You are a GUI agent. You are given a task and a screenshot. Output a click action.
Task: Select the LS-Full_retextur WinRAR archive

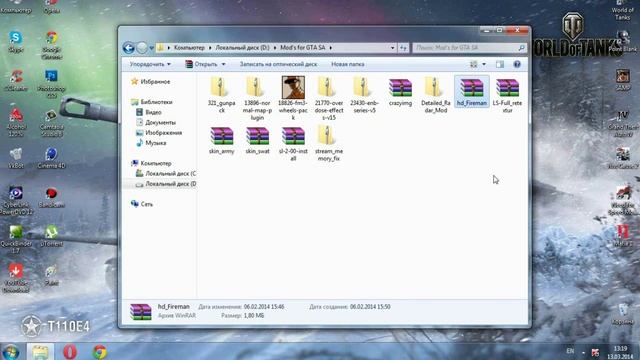click(x=507, y=95)
